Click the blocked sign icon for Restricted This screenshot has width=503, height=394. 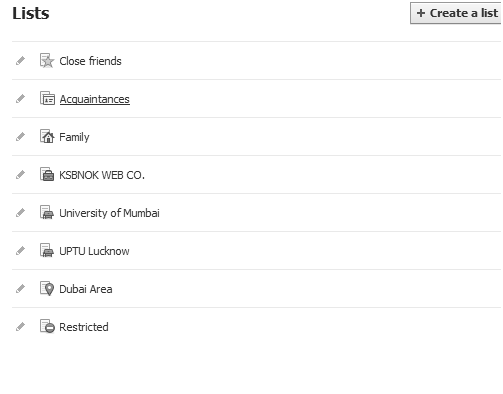pyautogui.click(x=47, y=326)
